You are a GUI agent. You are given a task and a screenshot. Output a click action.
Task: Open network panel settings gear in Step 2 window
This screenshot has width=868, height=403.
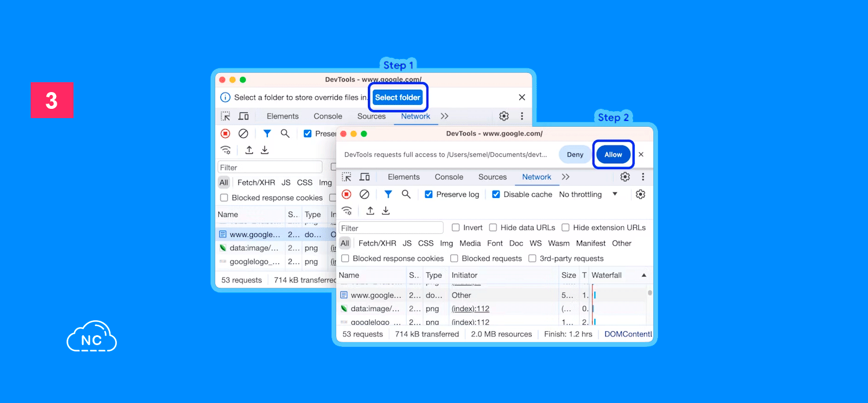point(641,195)
